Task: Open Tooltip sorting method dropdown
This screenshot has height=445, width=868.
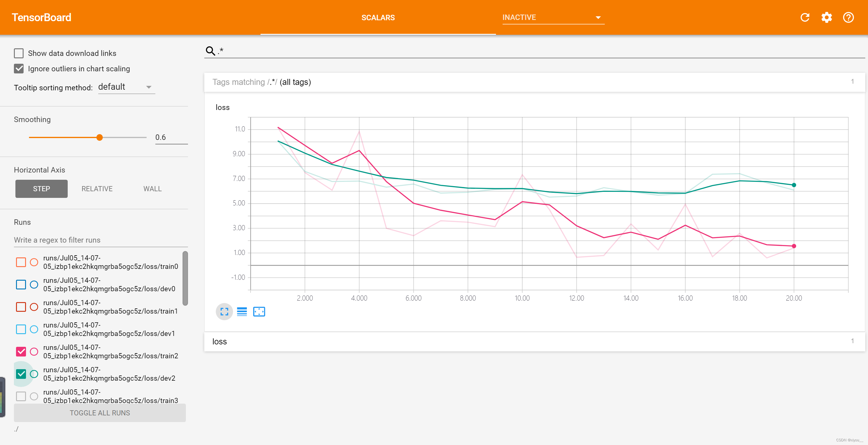Action: click(x=126, y=87)
